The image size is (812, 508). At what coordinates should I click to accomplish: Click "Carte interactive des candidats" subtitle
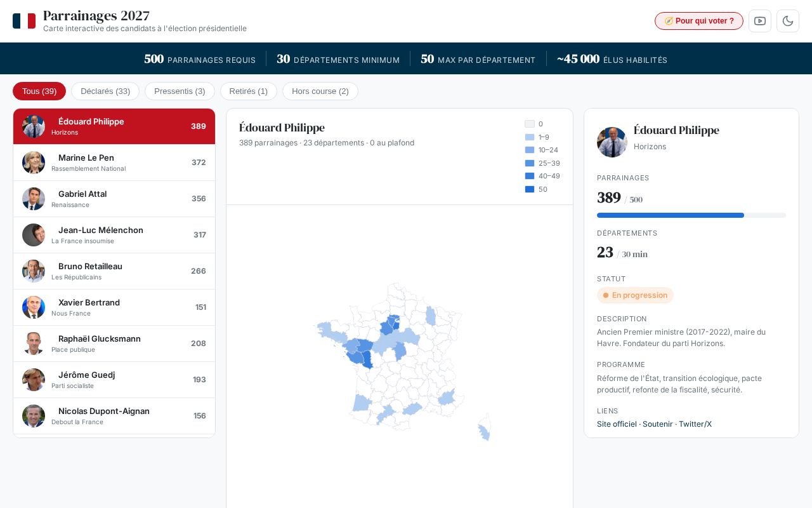coord(145,29)
